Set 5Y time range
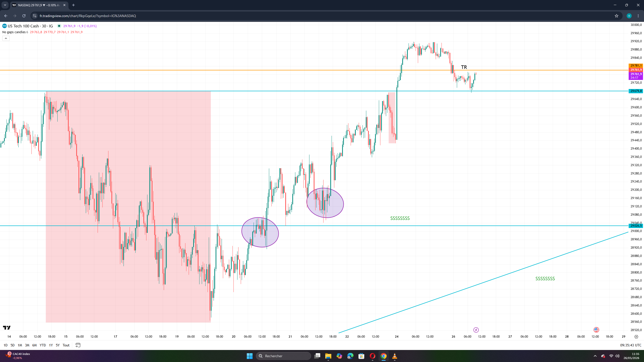 [58, 345]
